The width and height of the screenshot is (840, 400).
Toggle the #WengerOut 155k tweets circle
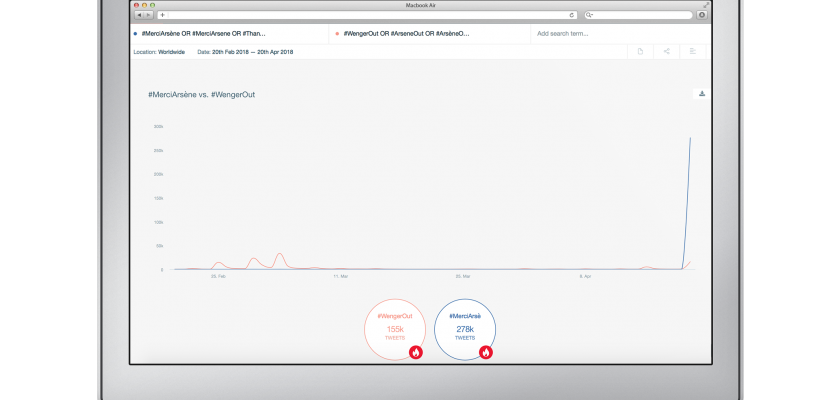394,327
